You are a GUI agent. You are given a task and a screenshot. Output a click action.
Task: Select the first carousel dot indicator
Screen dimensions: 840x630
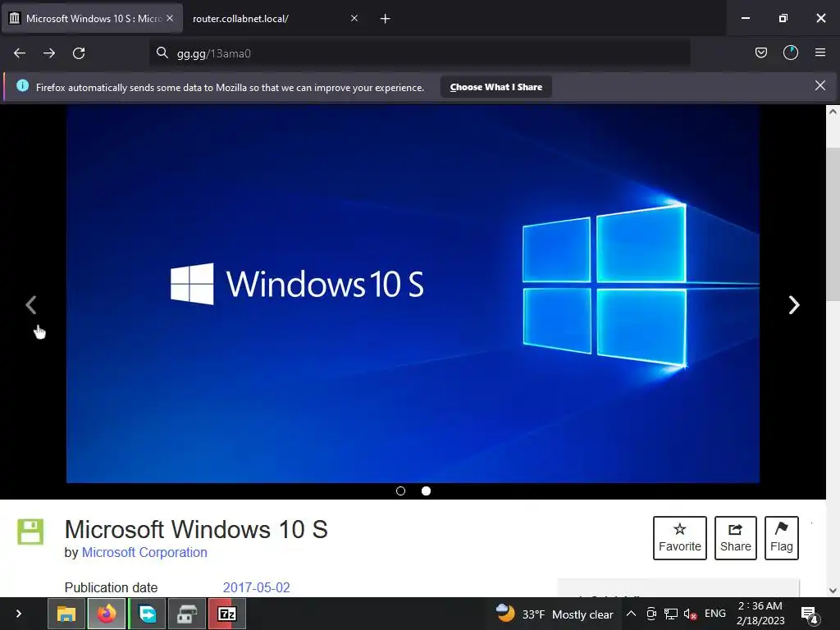coord(400,491)
